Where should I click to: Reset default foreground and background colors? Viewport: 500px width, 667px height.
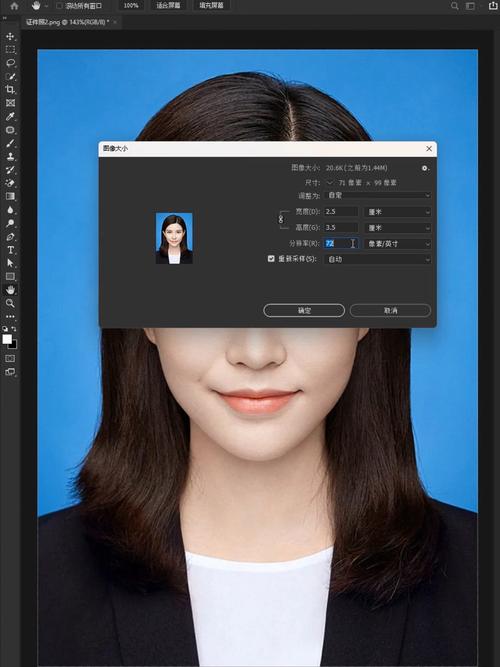click(5, 329)
